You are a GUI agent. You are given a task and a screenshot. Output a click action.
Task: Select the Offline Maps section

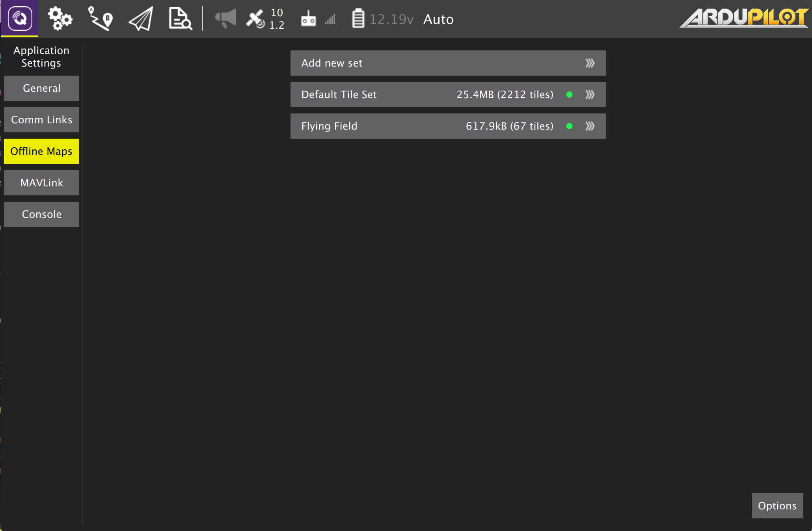pyautogui.click(x=41, y=151)
